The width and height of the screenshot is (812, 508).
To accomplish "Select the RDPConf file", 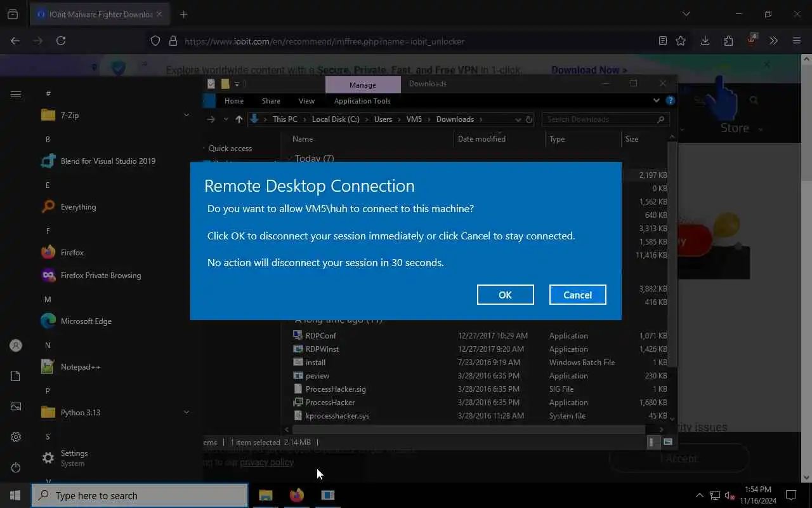I will click(x=320, y=335).
